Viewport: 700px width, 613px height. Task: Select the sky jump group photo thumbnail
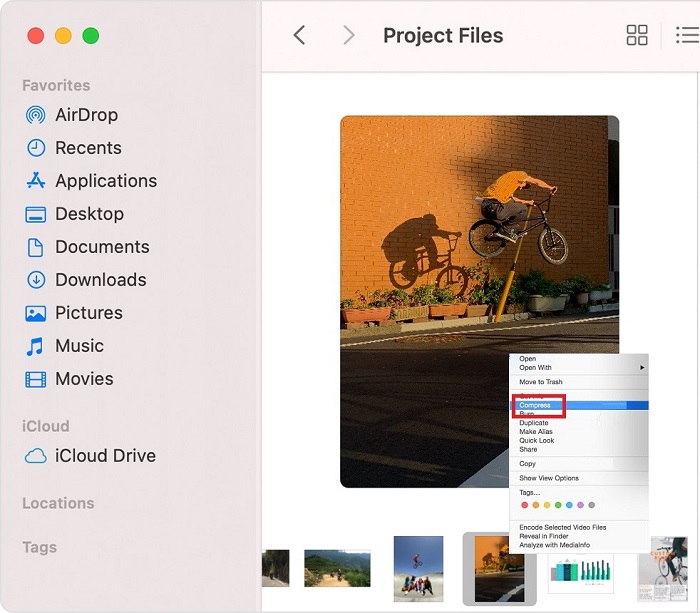click(418, 569)
